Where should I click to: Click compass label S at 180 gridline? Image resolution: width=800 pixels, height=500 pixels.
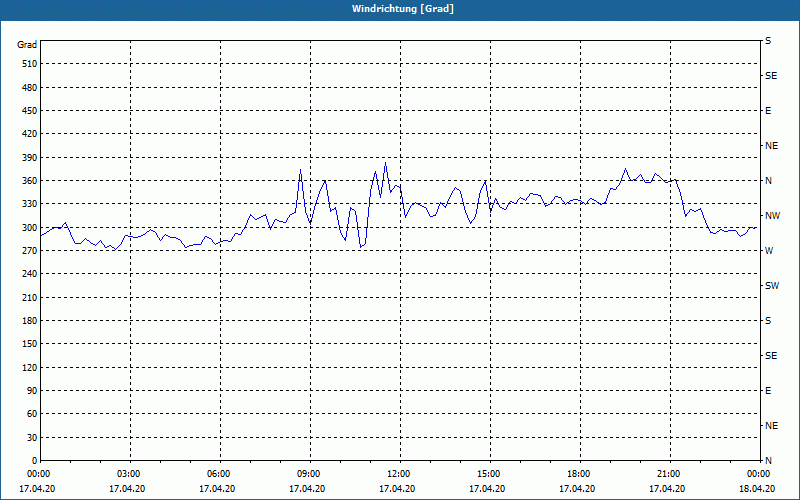pyautogui.click(x=768, y=321)
